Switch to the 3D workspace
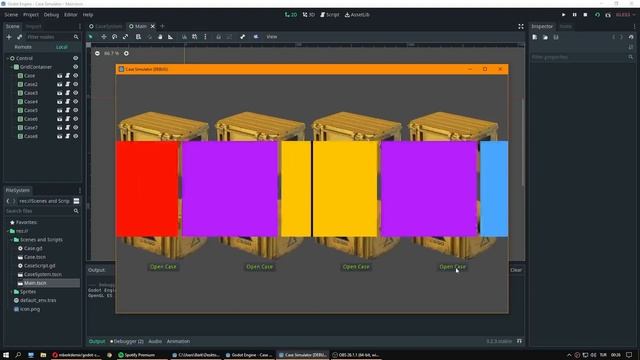This screenshot has height=360, width=640. click(x=309, y=15)
